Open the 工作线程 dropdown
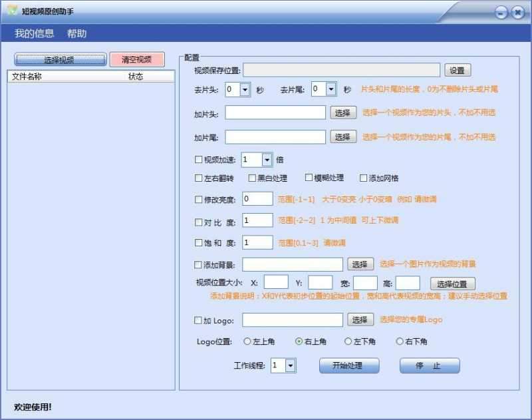Screen dimensions: 532x420 coord(290,365)
